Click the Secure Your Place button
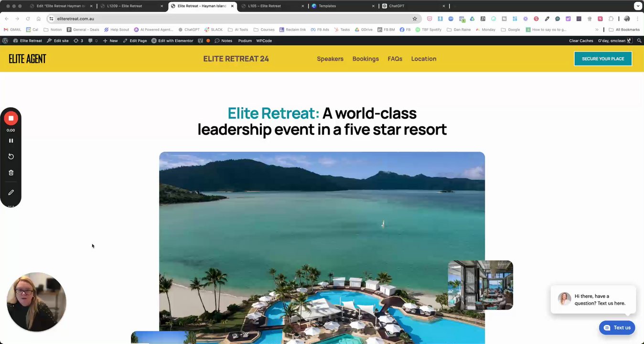 tap(603, 59)
